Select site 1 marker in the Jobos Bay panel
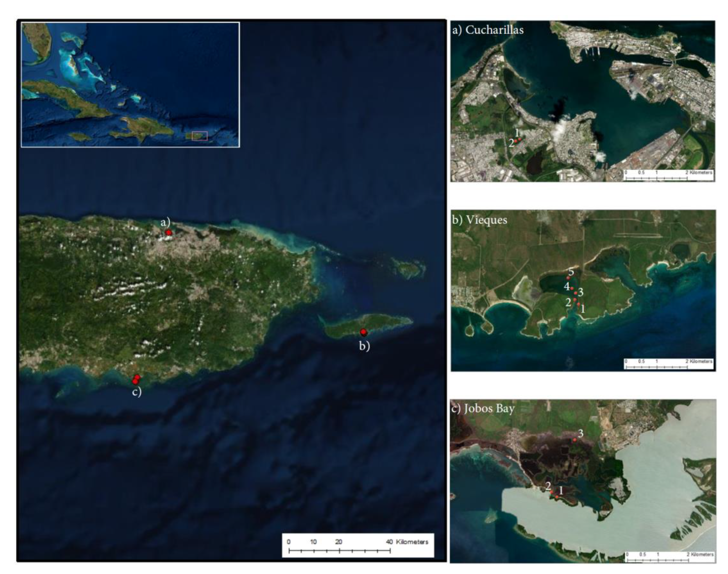This screenshot has height=574, width=728. tap(557, 497)
